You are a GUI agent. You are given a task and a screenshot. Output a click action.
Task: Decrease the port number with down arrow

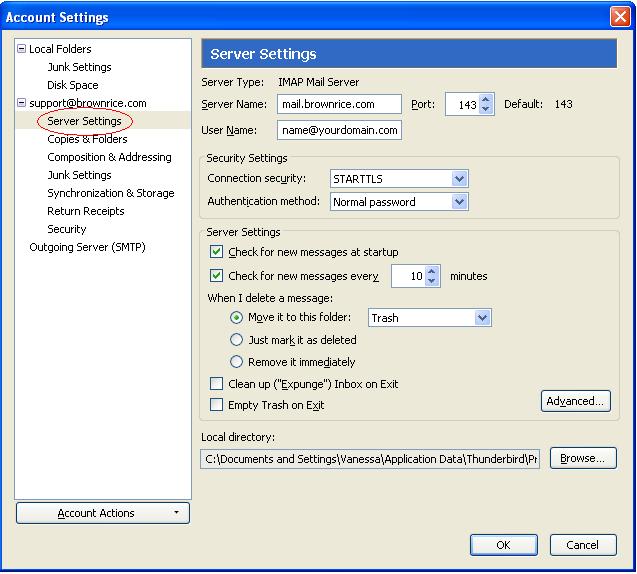click(x=486, y=109)
